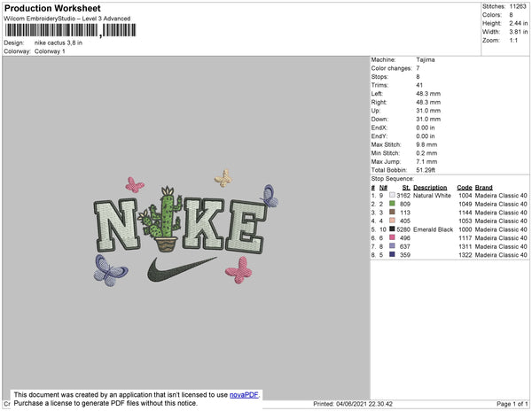The image size is (532, 411).
Task: Click the 'N#' column header
Action: (383, 188)
